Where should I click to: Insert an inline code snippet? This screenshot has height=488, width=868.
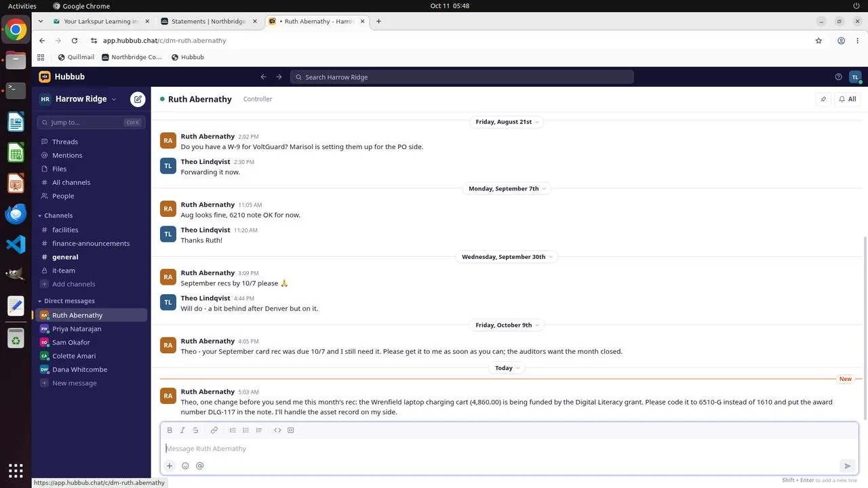(277, 430)
